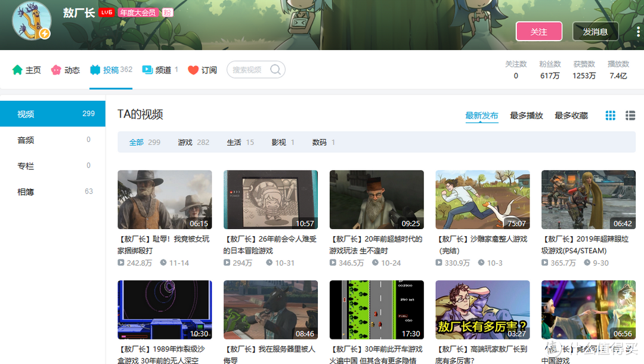Image resolution: width=644 pixels, height=364 pixels.
Task: Select 专栏 in the sidebar
Action: pos(52,165)
